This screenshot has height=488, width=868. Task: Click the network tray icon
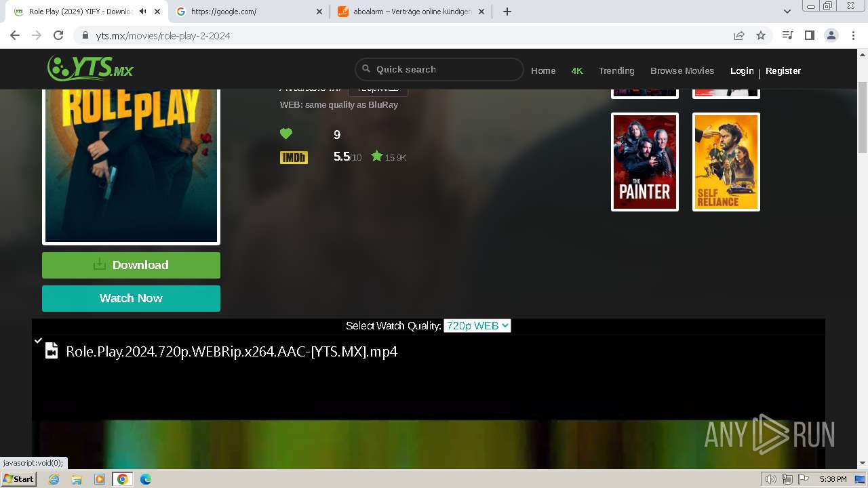click(x=787, y=479)
